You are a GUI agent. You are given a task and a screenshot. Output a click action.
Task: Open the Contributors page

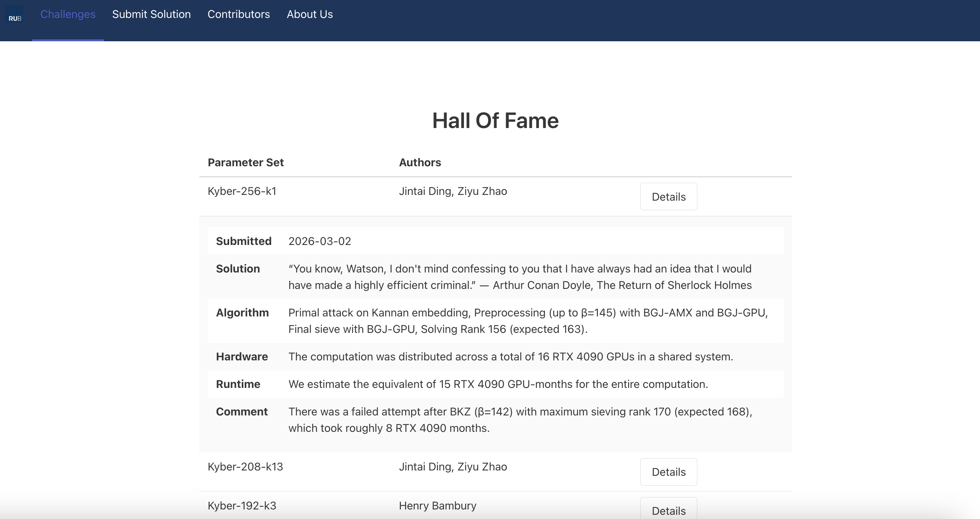click(x=238, y=15)
